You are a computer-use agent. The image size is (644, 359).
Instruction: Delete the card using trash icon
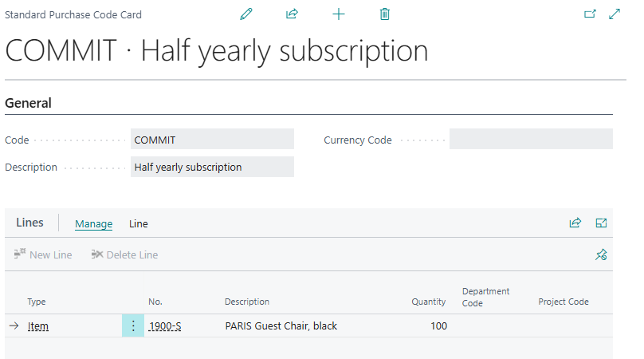(384, 14)
